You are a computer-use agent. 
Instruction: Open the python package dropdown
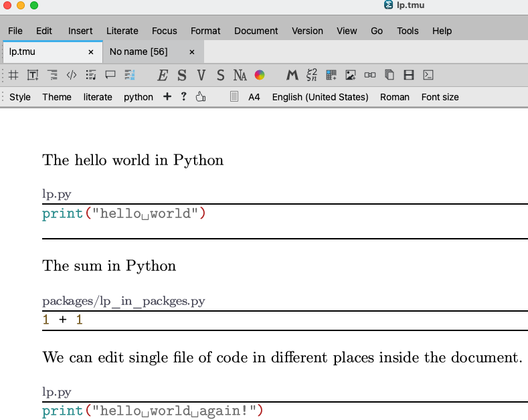coord(138,97)
